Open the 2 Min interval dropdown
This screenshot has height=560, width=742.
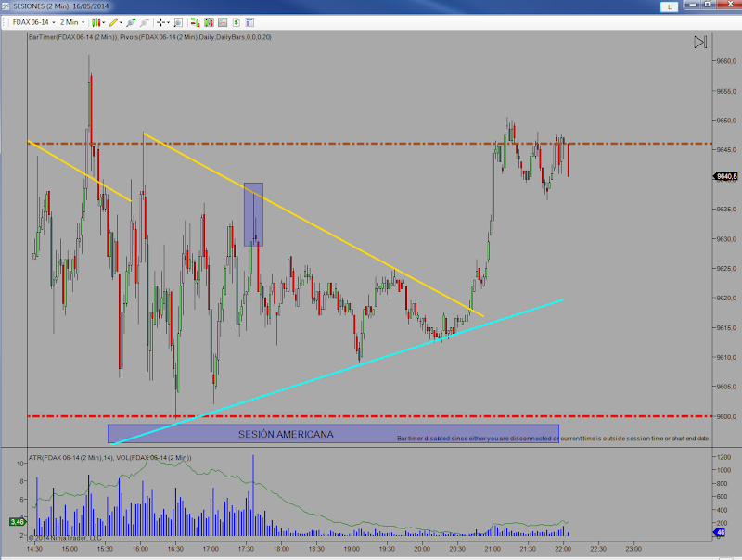tap(72, 22)
